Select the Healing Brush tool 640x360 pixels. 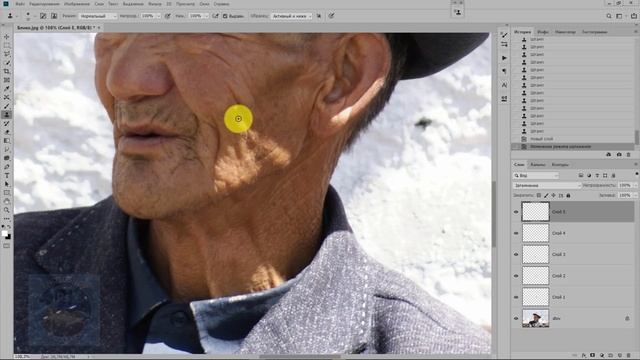click(7, 97)
